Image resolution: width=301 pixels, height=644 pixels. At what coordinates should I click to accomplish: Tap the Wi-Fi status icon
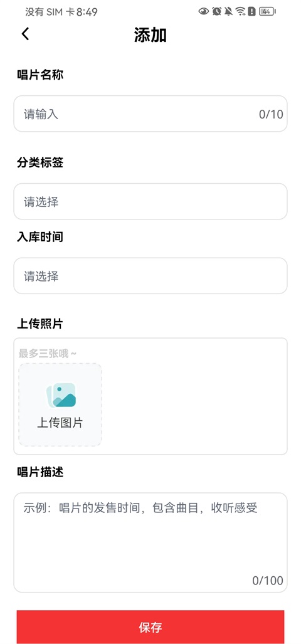coord(240,11)
